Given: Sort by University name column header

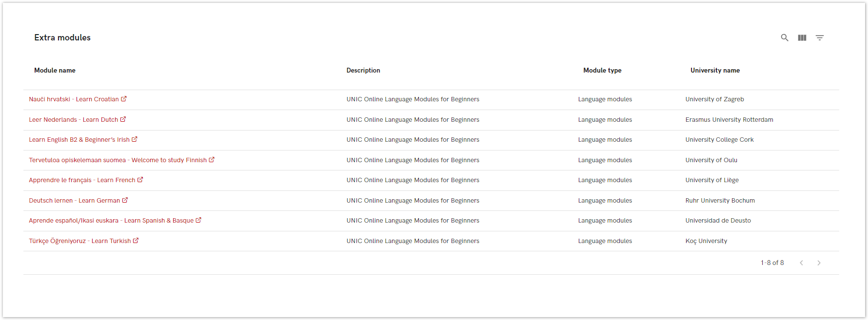Looking at the screenshot, I should (x=714, y=71).
